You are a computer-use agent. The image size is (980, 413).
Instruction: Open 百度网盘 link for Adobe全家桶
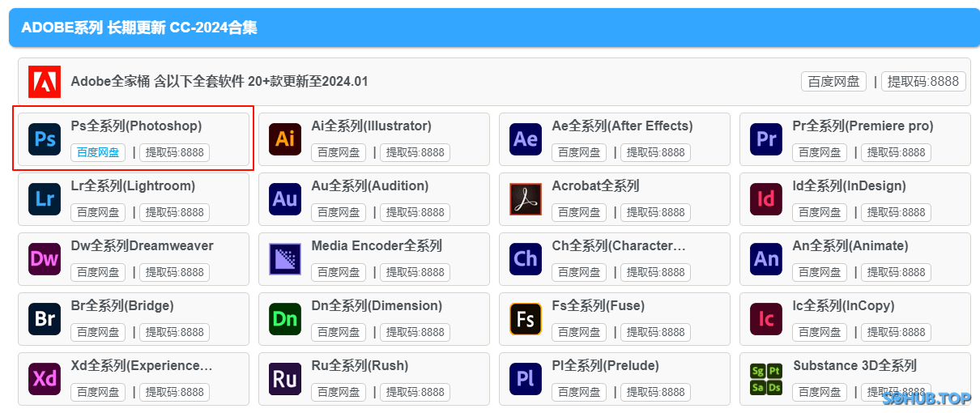click(833, 81)
